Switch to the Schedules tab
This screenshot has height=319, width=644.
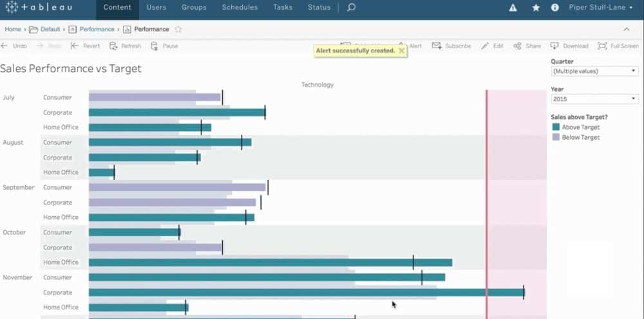tap(240, 8)
